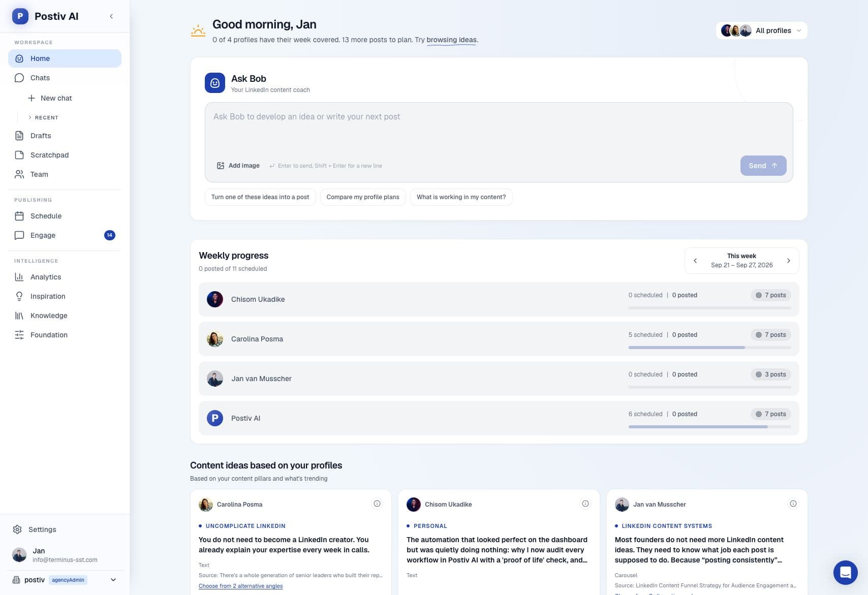This screenshot has width=868, height=595.
Task: Click Chisom Ukadike's avatar in weekly progress
Action: tap(215, 299)
